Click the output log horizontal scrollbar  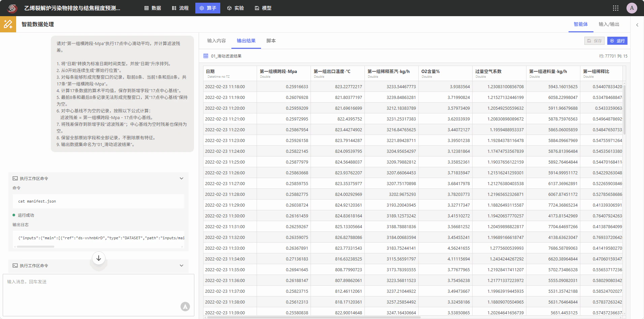pos(36,247)
